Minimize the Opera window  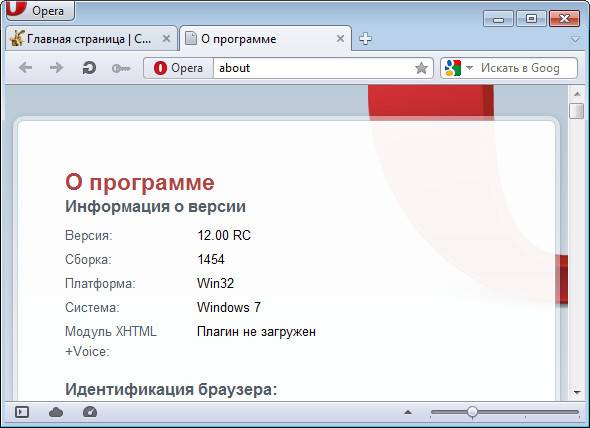tap(498, 18)
